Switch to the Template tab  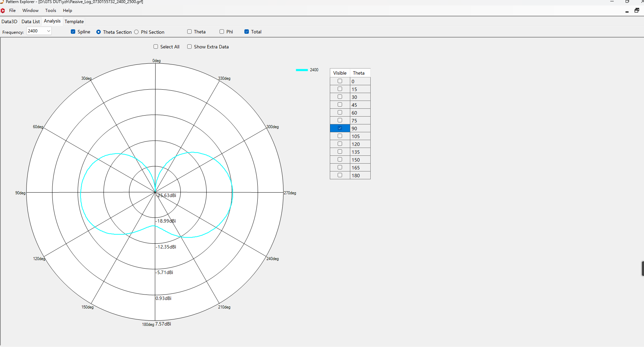pos(74,21)
